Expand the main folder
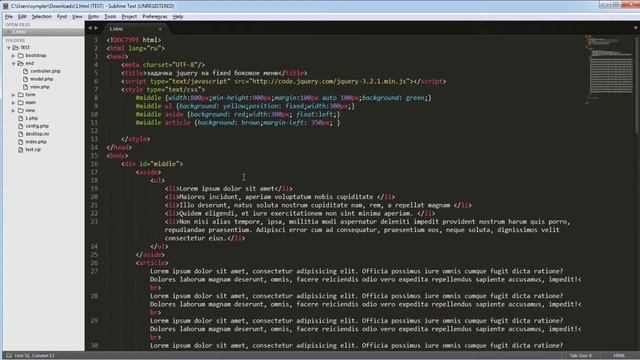Viewport: 640px width, 360px height. coord(13,102)
